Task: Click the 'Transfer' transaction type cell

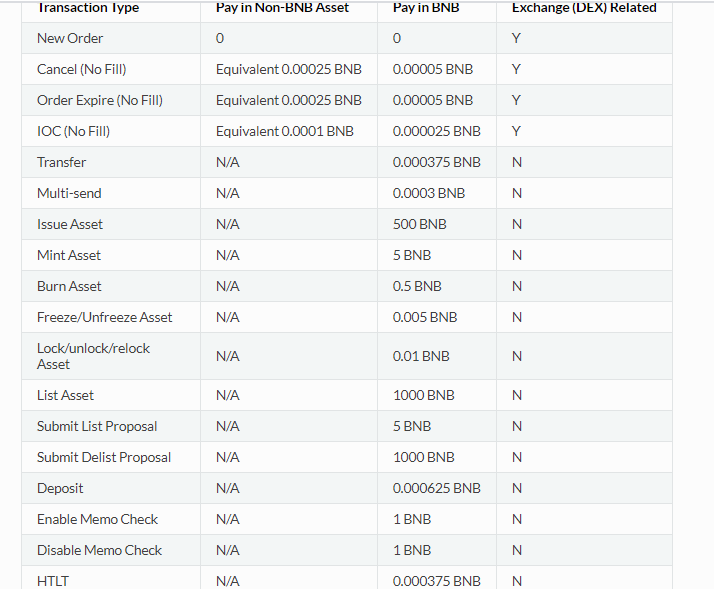Action: 61,162
